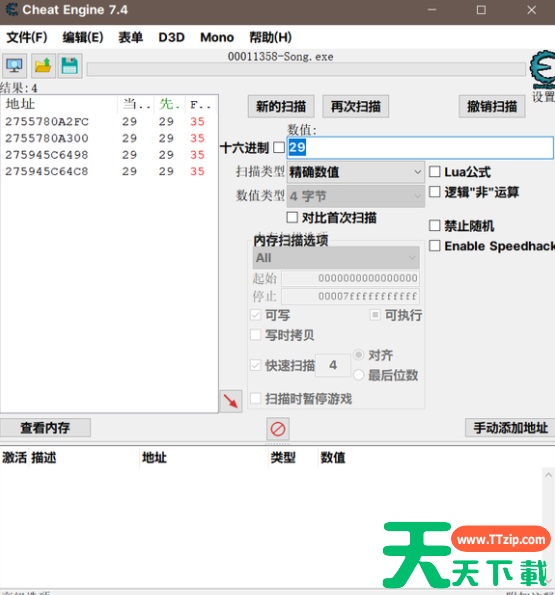The width and height of the screenshot is (555, 595).
Task: Enable Speedhack checkbox
Action: (434, 246)
